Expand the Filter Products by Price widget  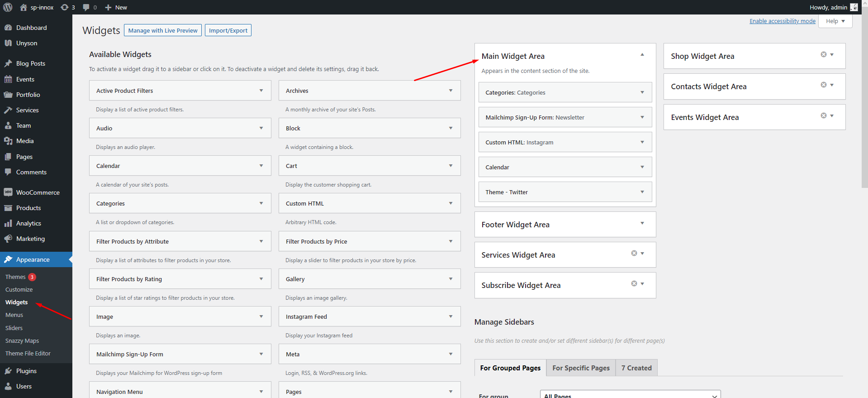(451, 241)
